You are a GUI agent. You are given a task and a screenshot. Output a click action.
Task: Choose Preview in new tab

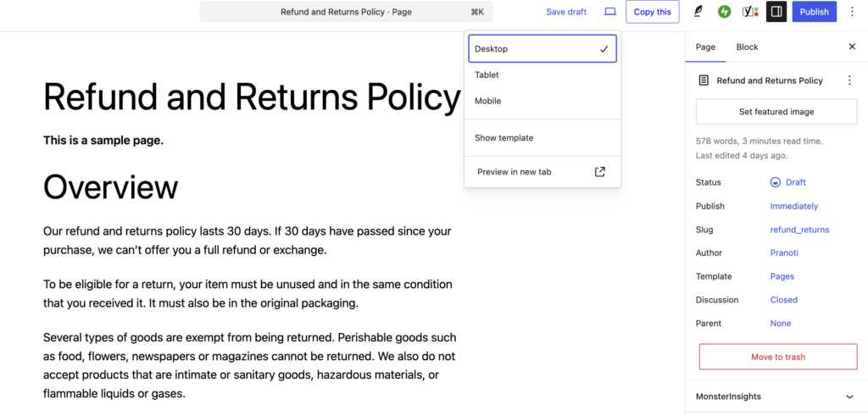tap(542, 172)
